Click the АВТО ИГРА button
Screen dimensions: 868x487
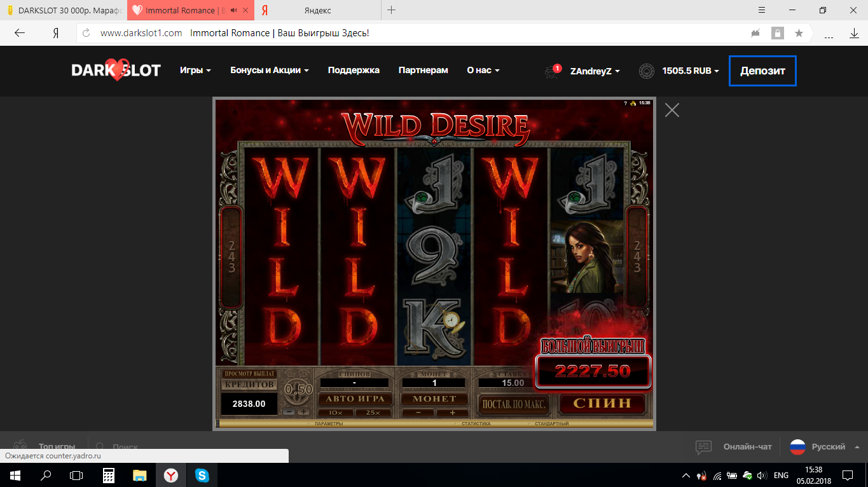point(355,399)
